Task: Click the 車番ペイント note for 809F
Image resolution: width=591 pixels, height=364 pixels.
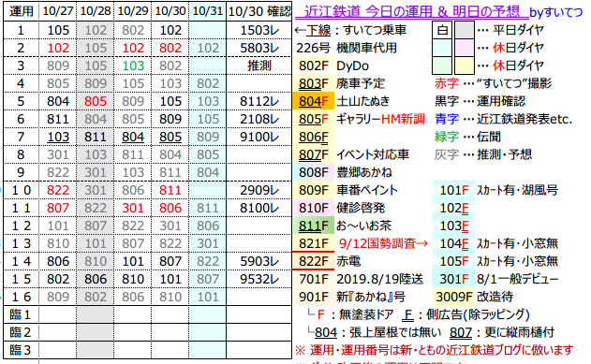Action: (367, 191)
